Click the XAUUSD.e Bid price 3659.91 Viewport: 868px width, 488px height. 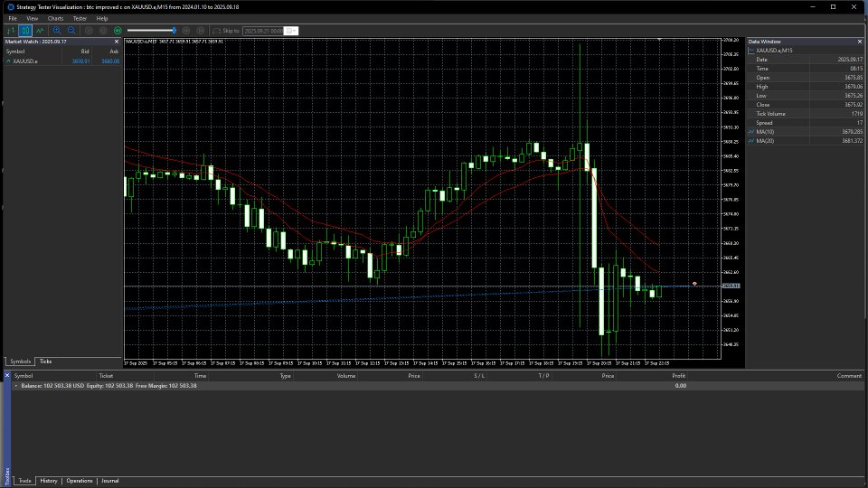coord(80,61)
